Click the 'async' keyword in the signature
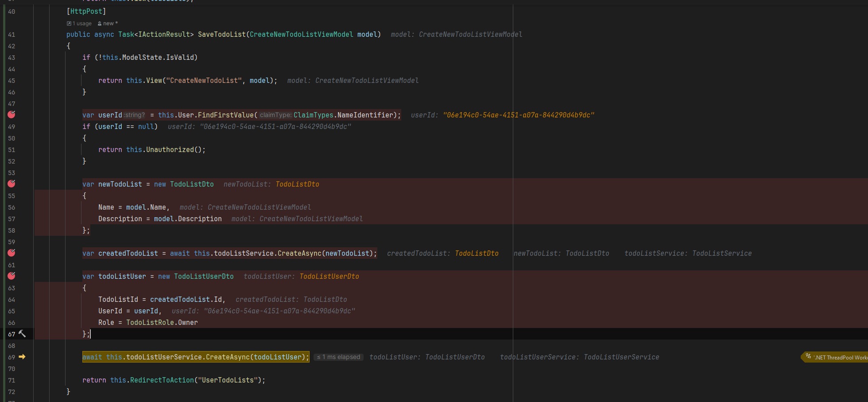 click(104, 35)
